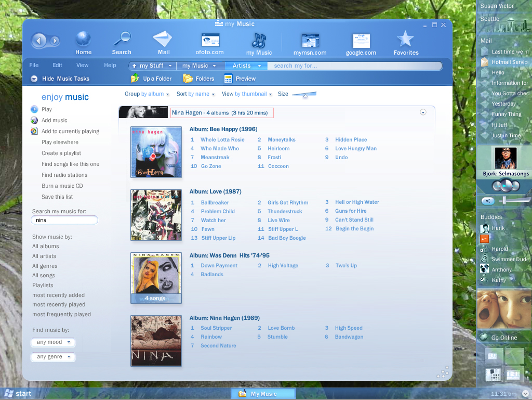Click the Back navigation arrow
Viewport: 532px width, 400px height.
click(x=38, y=41)
